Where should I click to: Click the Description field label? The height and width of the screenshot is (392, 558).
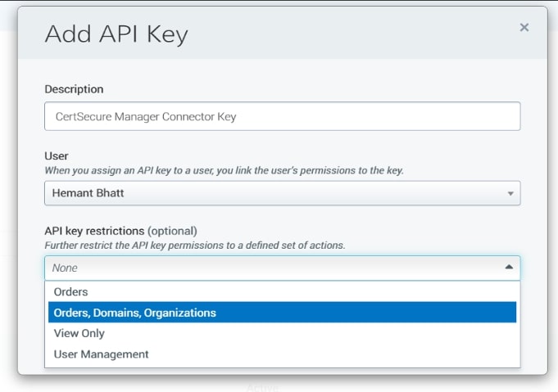click(74, 89)
